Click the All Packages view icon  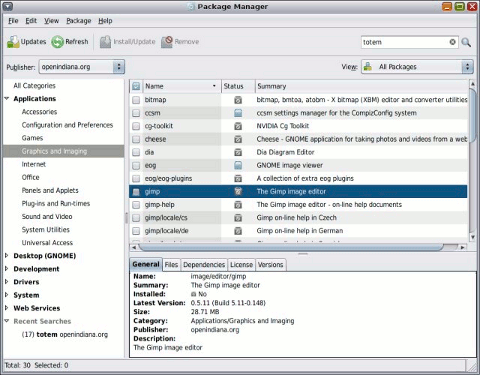tap(368, 67)
